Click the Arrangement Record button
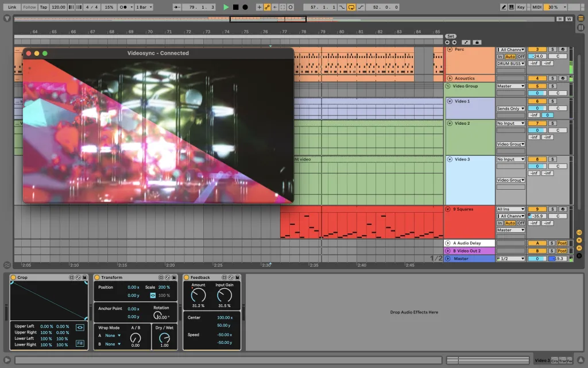 tap(245, 7)
